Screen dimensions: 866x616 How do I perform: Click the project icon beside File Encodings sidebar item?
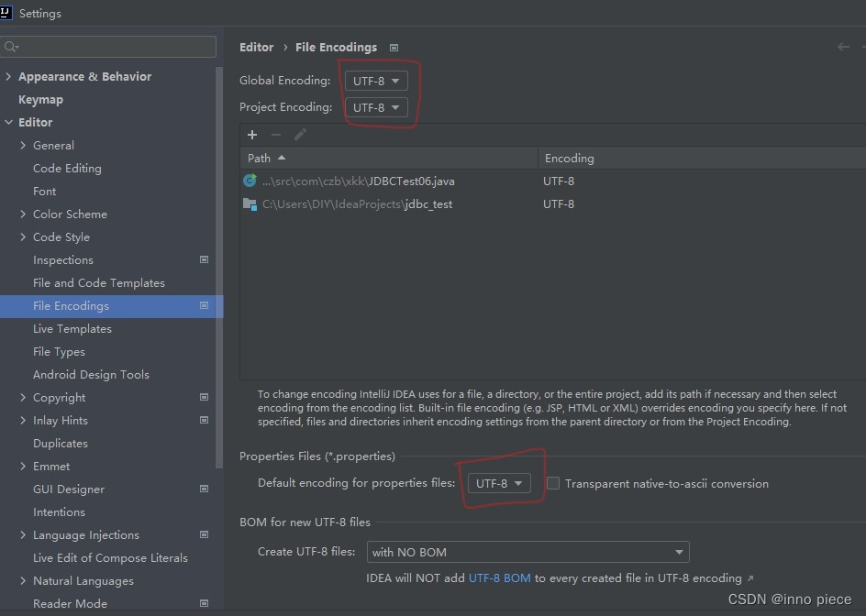204,305
